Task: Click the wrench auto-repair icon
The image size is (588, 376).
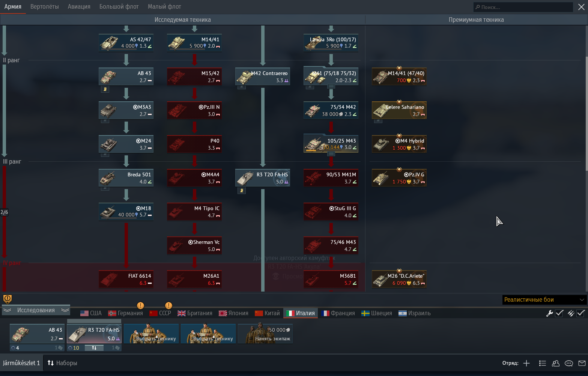Action: click(549, 313)
